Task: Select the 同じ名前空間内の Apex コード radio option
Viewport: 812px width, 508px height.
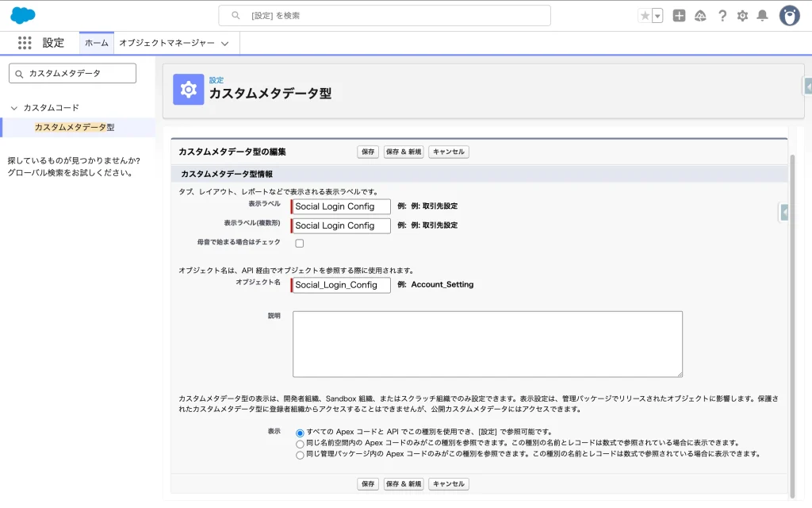Action: [x=300, y=444]
